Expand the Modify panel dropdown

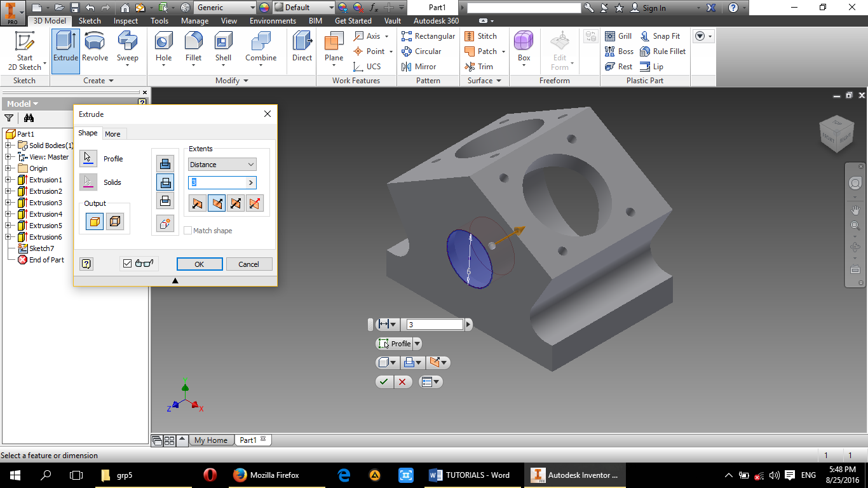[x=231, y=81]
